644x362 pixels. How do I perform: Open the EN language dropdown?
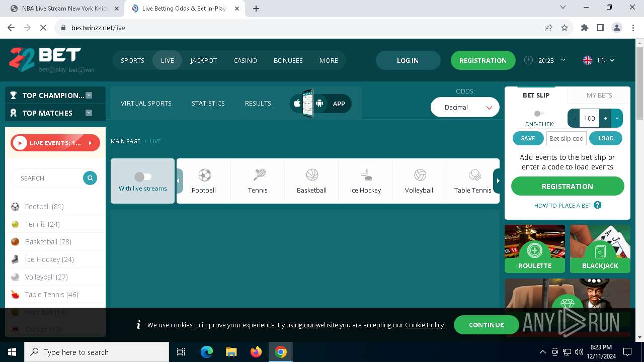(x=606, y=60)
